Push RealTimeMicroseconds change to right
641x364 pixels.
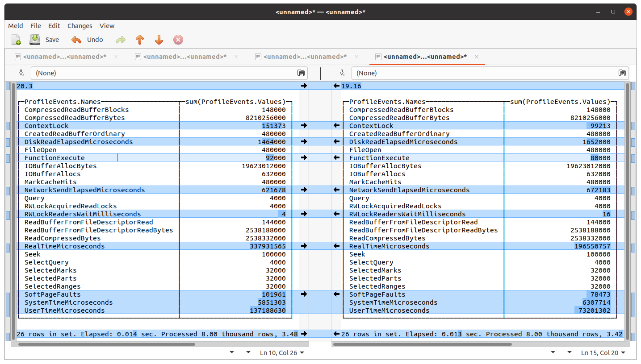pos(304,246)
